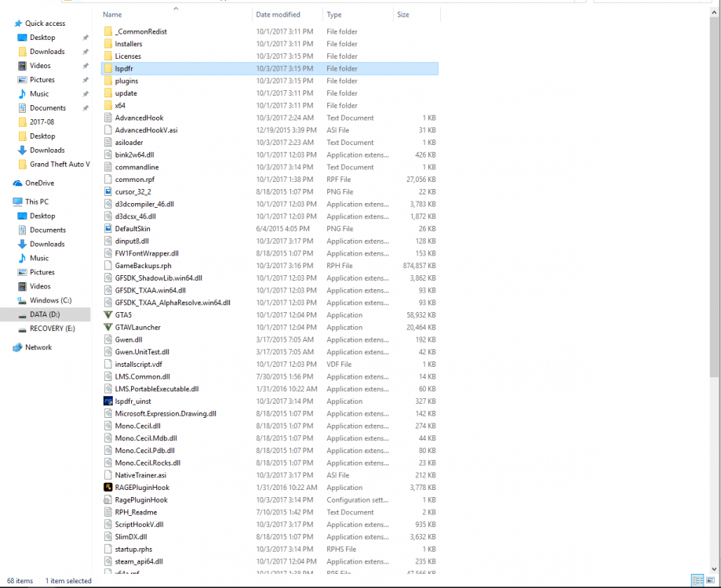Click the RagePluginHook configuration settings icon
The image size is (721, 588).
108,500
